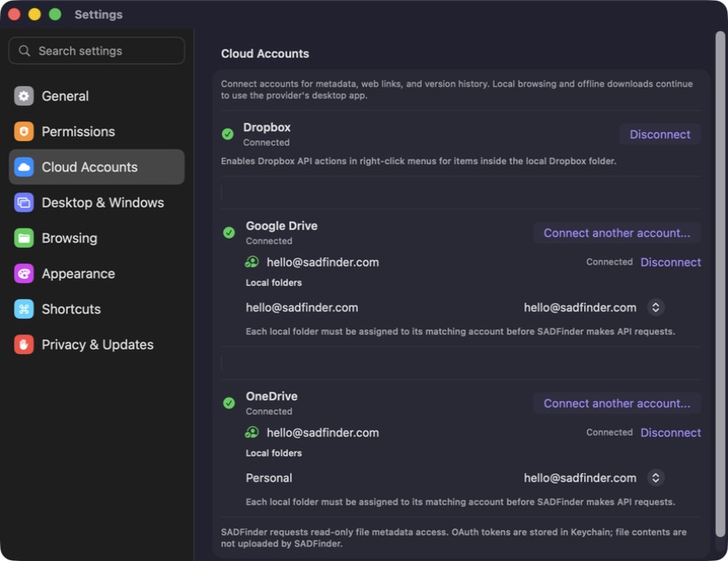The height and width of the screenshot is (561, 728).
Task: Open the Permissions settings section
Action: click(97, 131)
